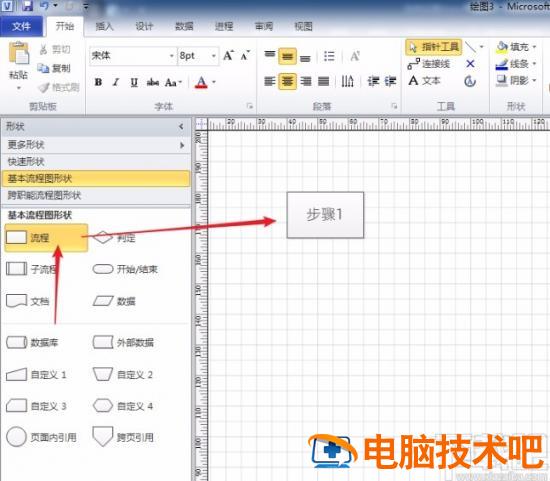Open the drawing tool dropdown arrow
550x481 pixels.
coord(481,47)
